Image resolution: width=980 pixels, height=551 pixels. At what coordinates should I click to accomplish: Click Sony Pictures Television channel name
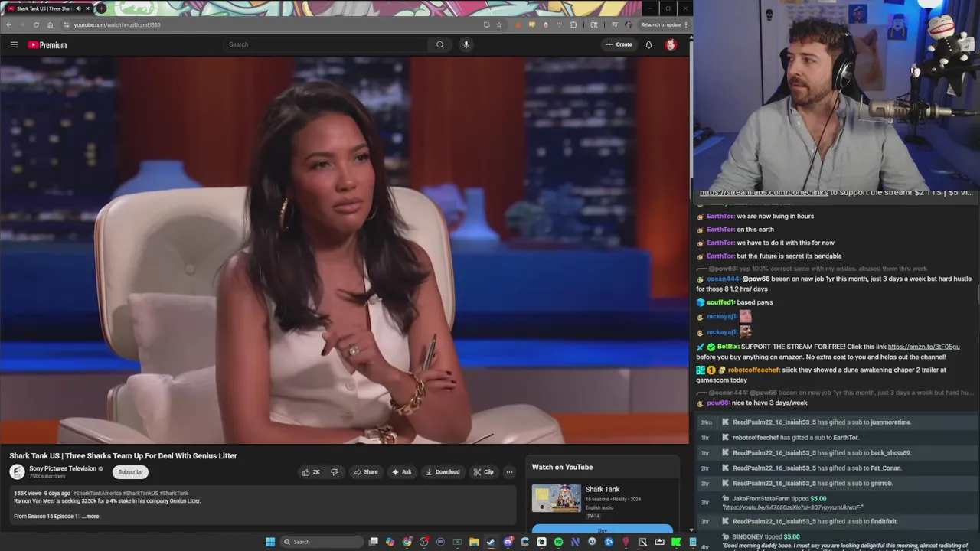63,468
